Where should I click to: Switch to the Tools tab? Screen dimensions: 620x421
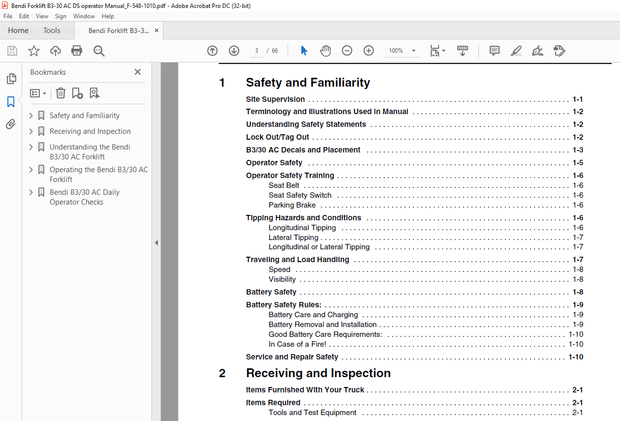(52, 30)
